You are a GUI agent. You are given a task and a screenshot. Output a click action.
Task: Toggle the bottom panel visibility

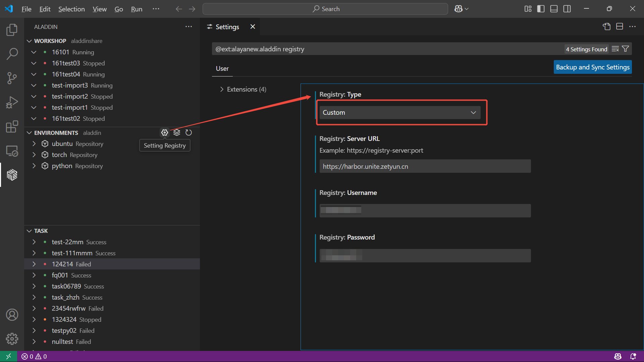click(x=553, y=9)
